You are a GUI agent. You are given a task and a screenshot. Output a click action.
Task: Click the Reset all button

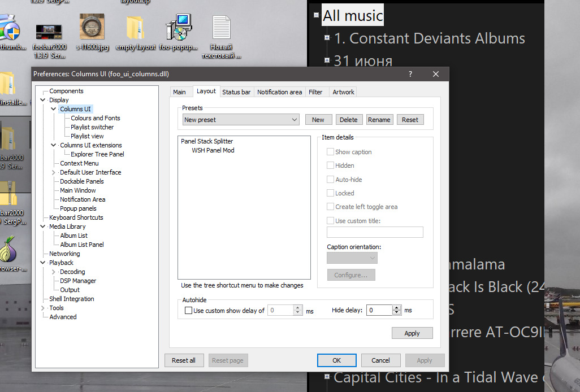[x=184, y=360]
